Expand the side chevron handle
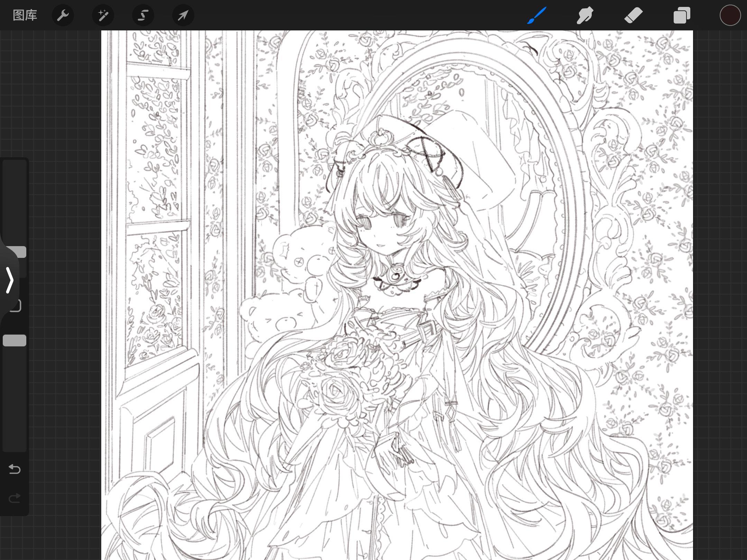Image resolution: width=747 pixels, height=560 pixels. pos(10,280)
